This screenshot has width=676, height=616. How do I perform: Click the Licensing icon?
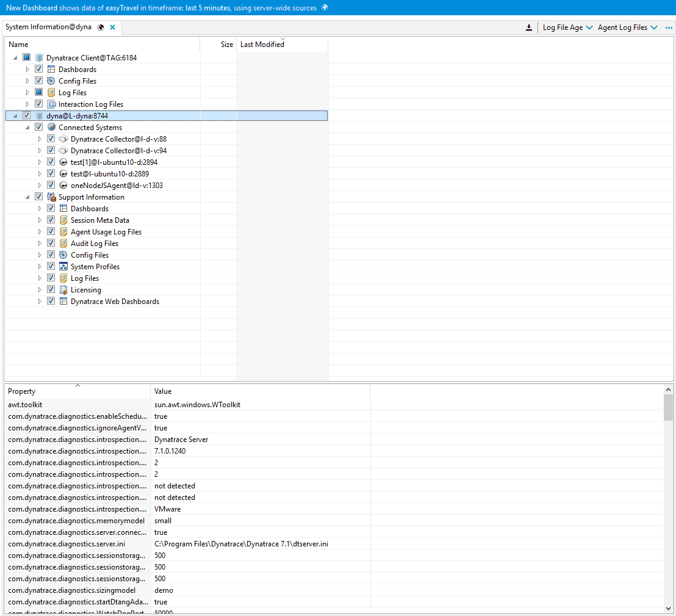coord(63,290)
